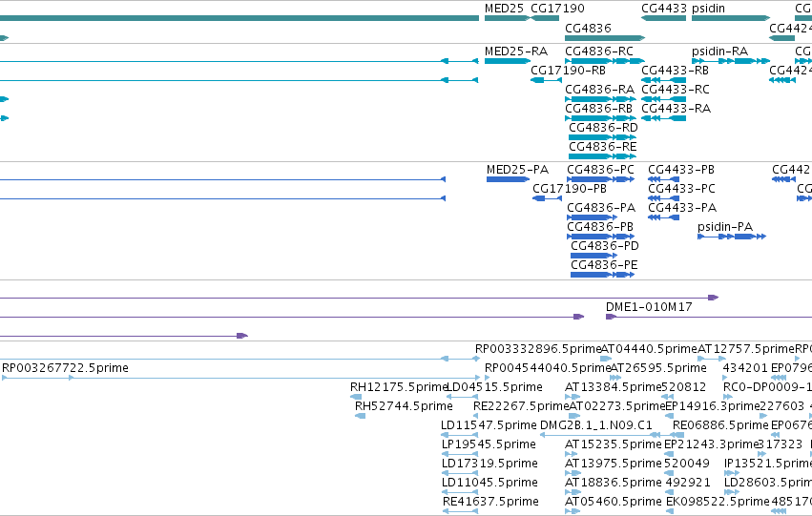This screenshot has width=812, height=516.
Task: Click the psidin-RA transcript
Action: click(719, 52)
